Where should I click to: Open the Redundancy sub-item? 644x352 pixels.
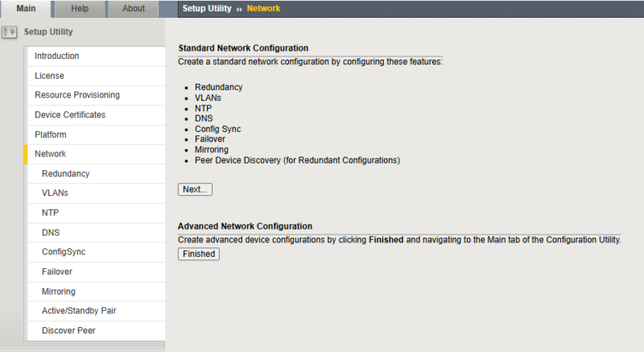click(x=96, y=174)
